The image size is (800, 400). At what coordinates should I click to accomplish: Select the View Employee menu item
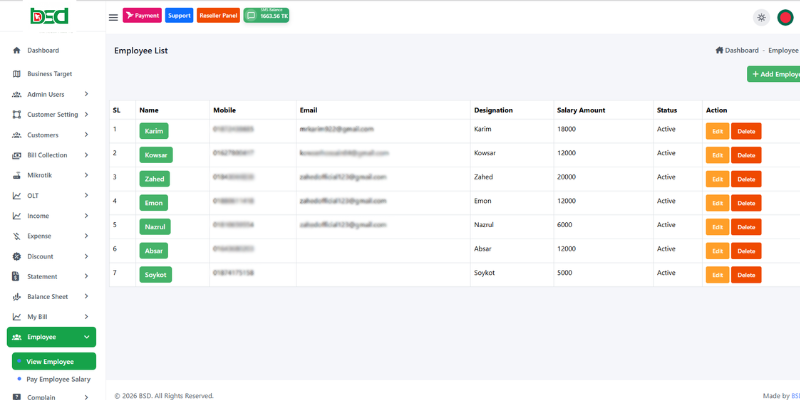point(50,361)
